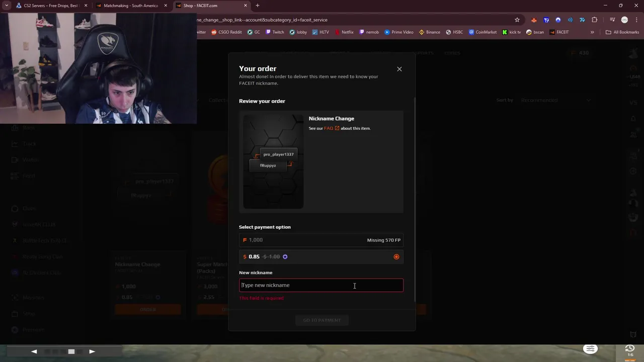The height and width of the screenshot is (362, 644).
Task: Open the kick tv bookmark
Action: pos(511,32)
